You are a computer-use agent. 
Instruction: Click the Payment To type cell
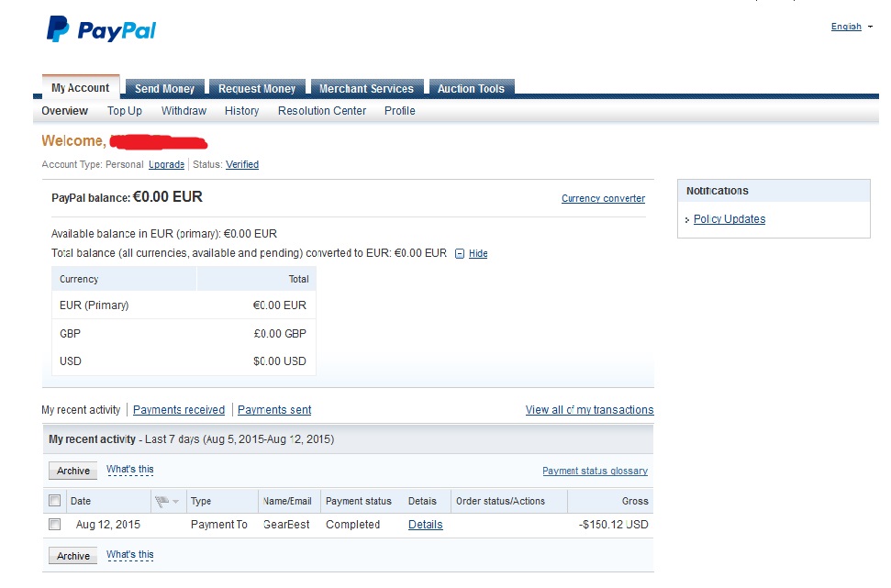pos(218,525)
